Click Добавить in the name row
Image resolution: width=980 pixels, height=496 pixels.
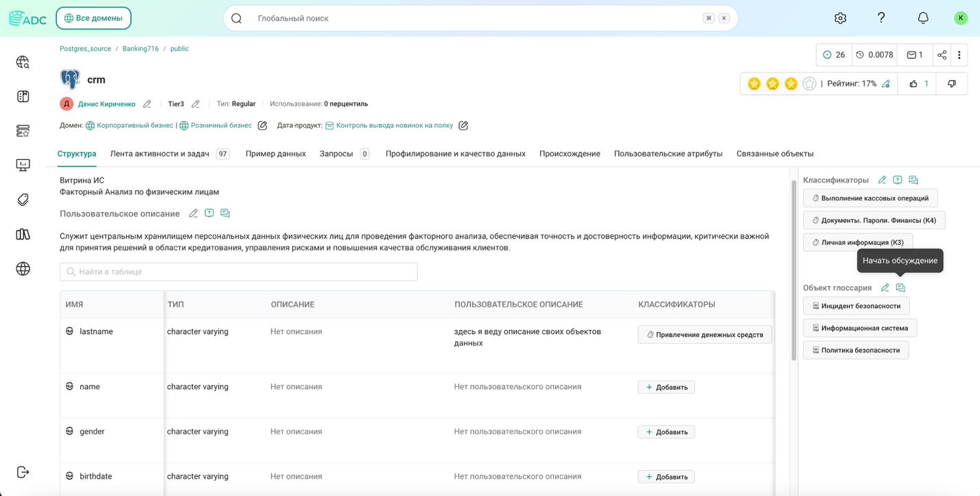(x=666, y=387)
